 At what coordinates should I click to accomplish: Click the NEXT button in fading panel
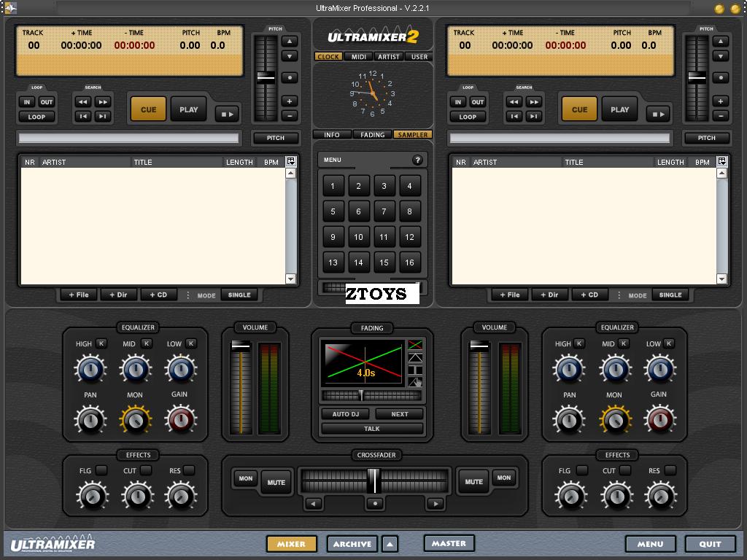pos(400,414)
